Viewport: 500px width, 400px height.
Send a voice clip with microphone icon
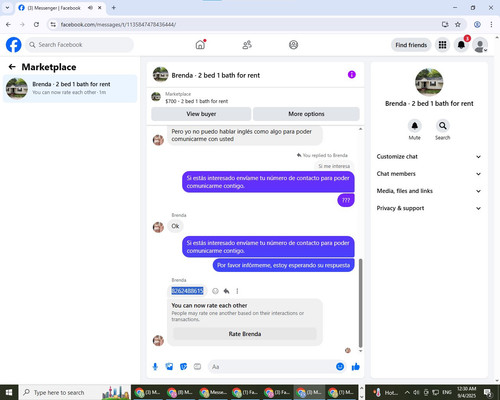(x=155, y=367)
